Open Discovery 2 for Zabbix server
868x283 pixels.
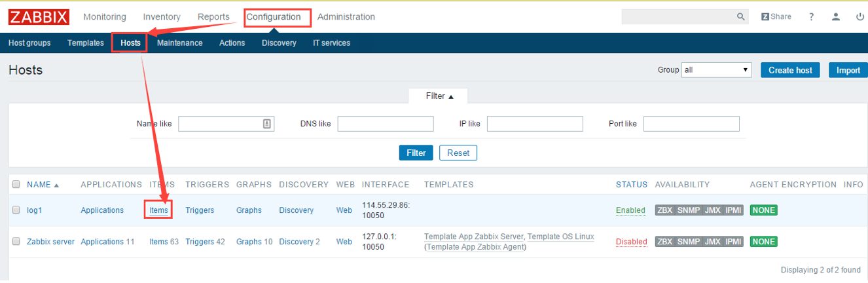299,242
